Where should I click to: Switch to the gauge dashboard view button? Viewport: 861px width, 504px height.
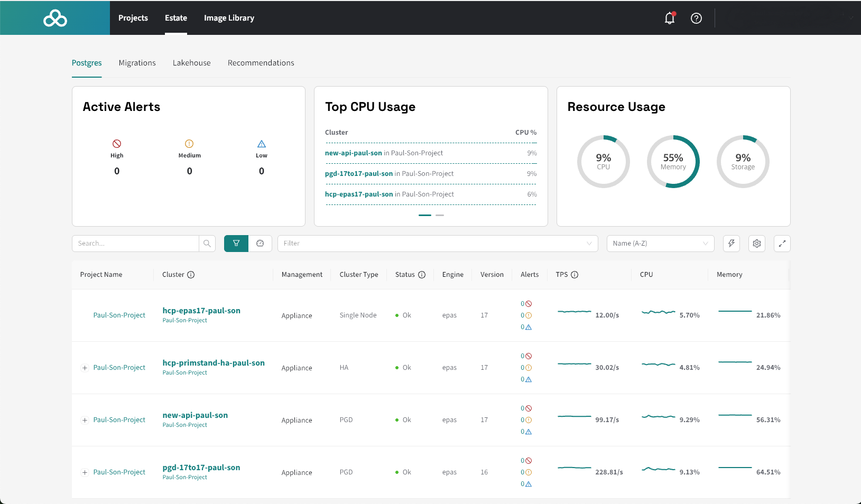click(260, 244)
